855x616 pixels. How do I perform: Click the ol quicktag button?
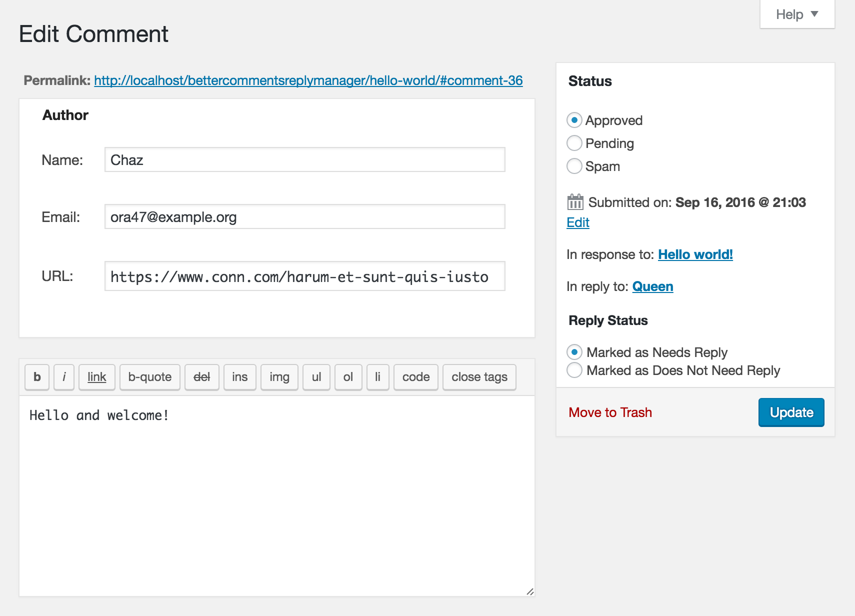(348, 377)
